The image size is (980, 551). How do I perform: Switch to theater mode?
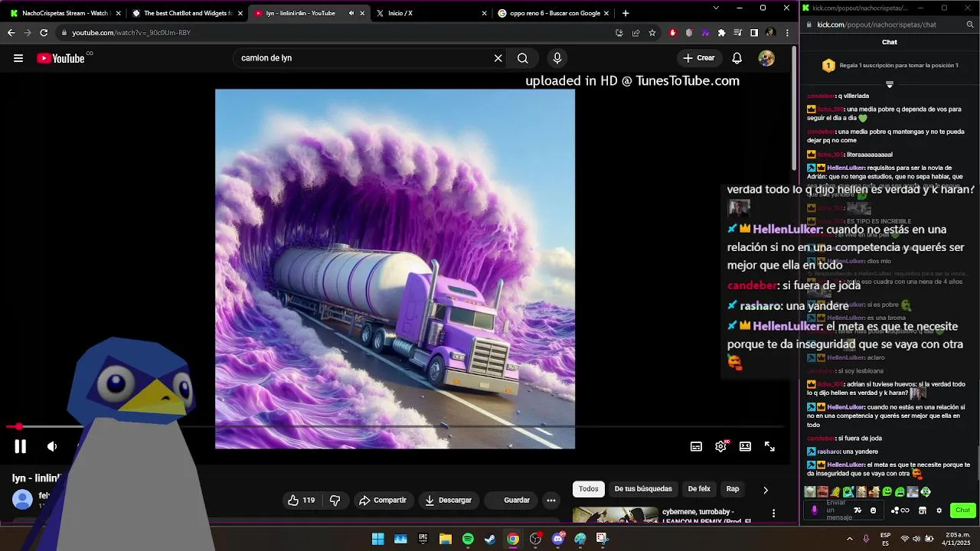coord(745,447)
